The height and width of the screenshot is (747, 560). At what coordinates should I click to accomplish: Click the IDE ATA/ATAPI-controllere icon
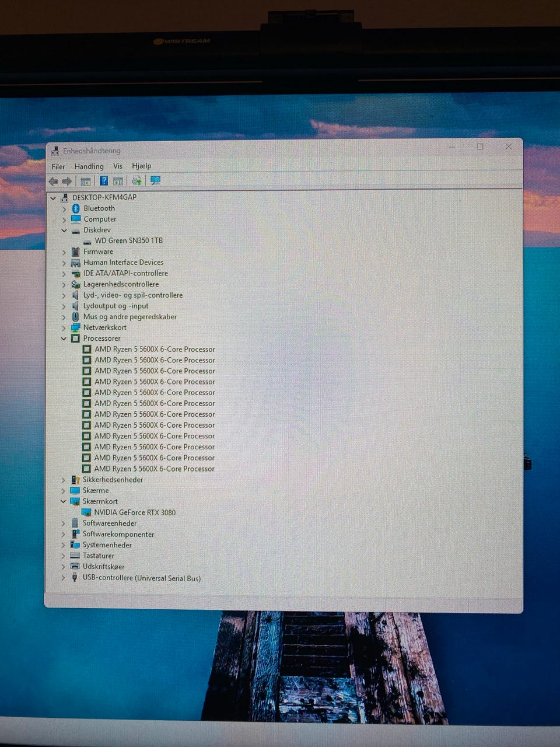pos(75,273)
